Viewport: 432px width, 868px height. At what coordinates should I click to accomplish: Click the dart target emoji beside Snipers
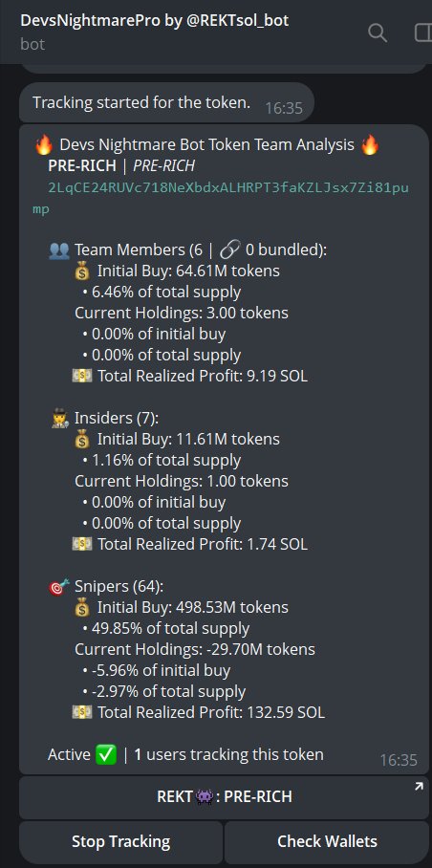tap(59, 587)
